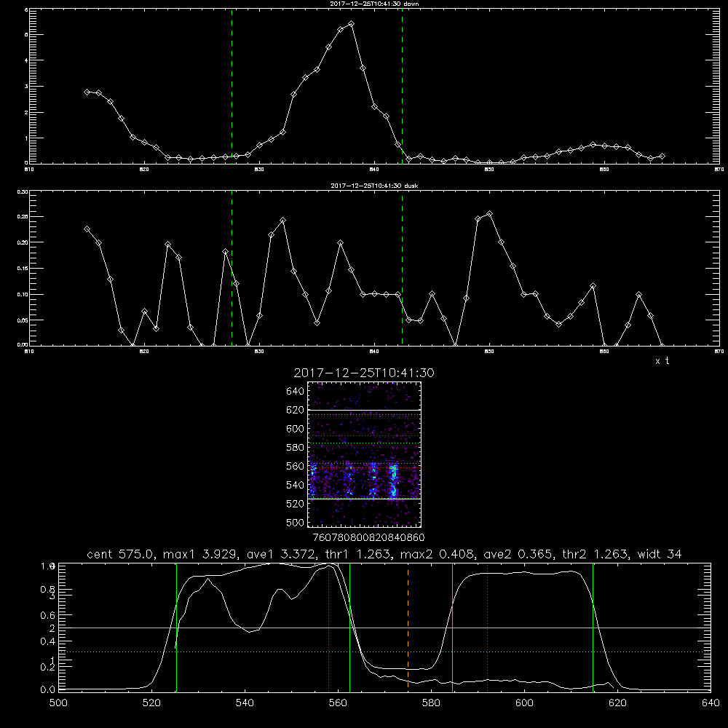Screen dimensions: 728x728
Task: Click the heatmap x-axis label string 760780800820840860
Action: tap(368, 537)
